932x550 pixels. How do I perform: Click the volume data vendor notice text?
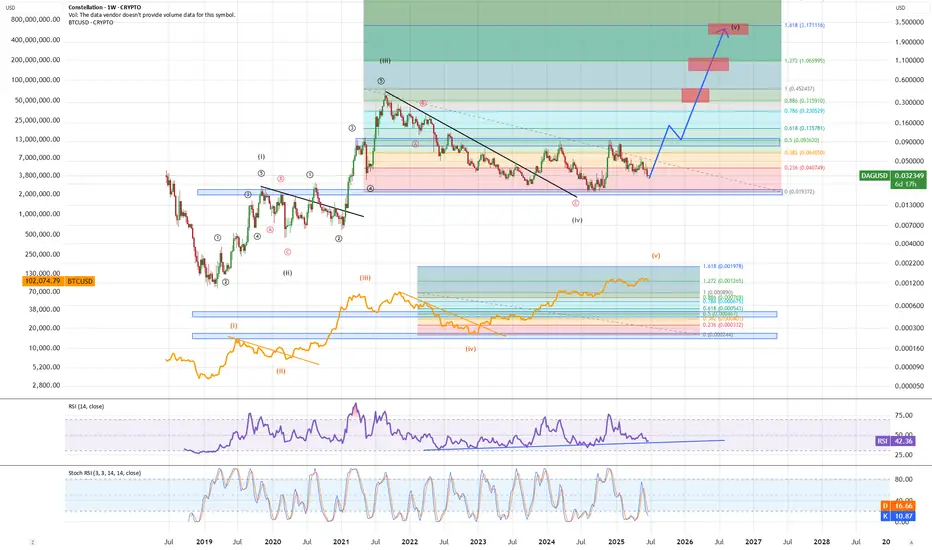pyautogui.click(x=152, y=15)
